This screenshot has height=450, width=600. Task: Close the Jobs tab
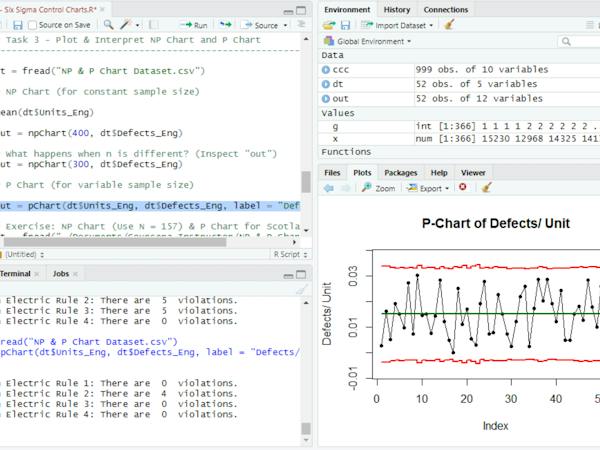(75, 274)
